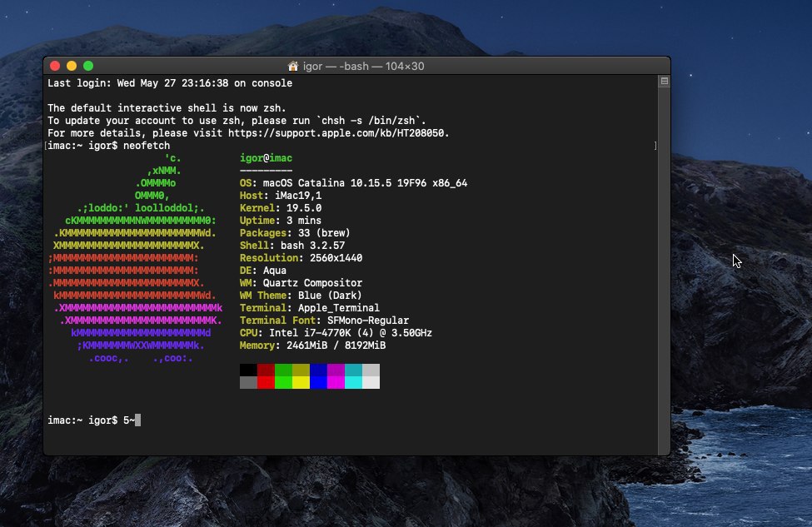The height and width of the screenshot is (527, 812).
Task: Click the dark green block in top palette row
Action: coord(283,370)
